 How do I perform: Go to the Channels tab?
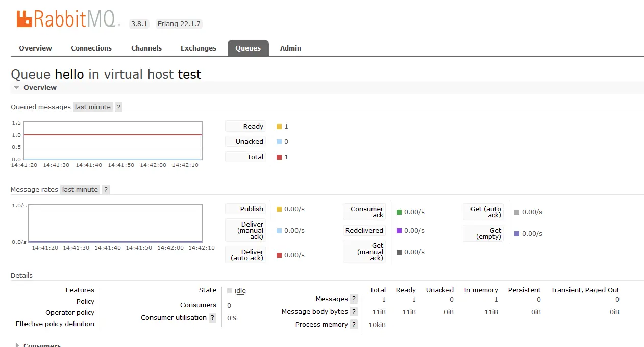pos(146,48)
